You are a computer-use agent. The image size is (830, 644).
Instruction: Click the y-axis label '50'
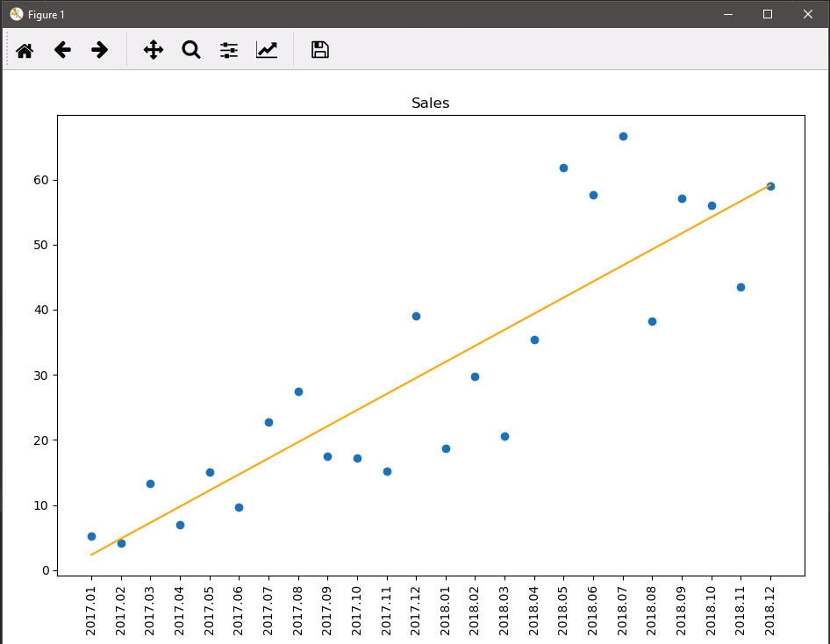click(x=41, y=245)
